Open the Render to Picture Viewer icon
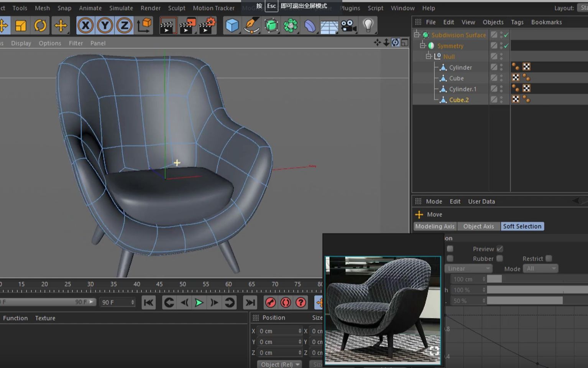Screen dimensions: 588x368 coord(187,25)
